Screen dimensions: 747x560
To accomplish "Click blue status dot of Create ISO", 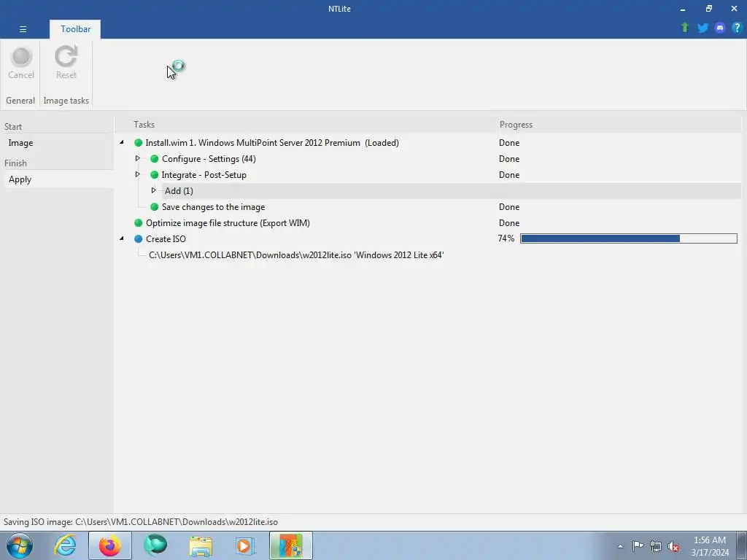I will coord(139,239).
